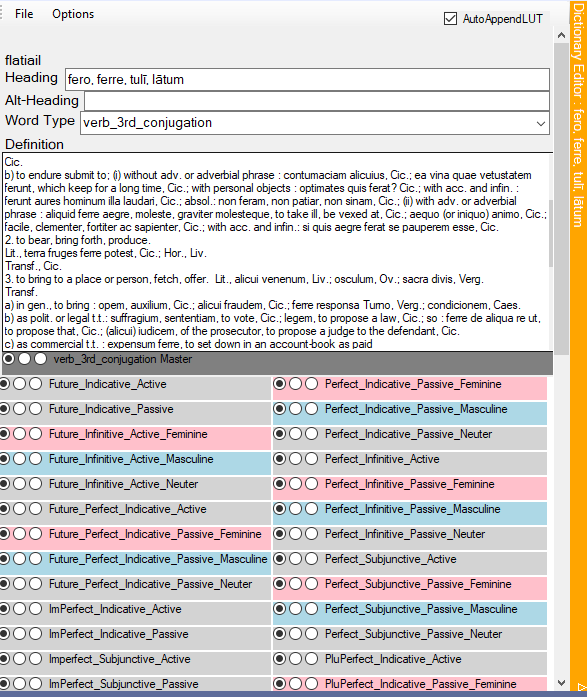Click the Heading text field
The height and width of the screenshot is (697, 587).
307,80
